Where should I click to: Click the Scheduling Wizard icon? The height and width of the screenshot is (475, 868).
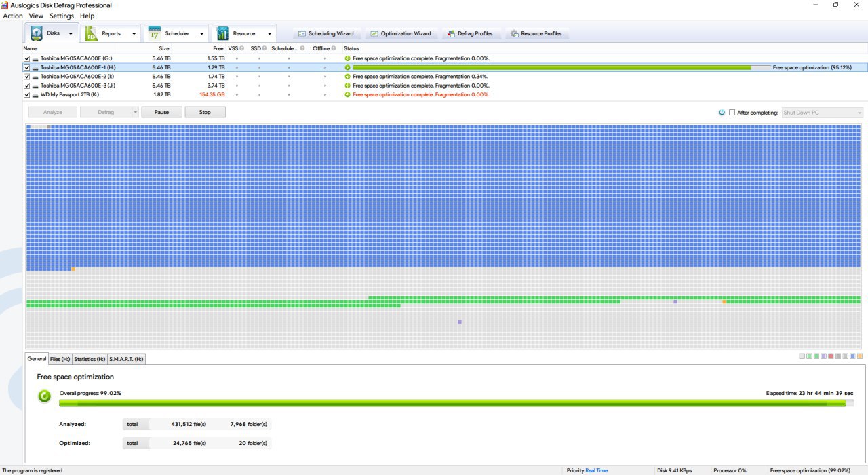coord(302,33)
